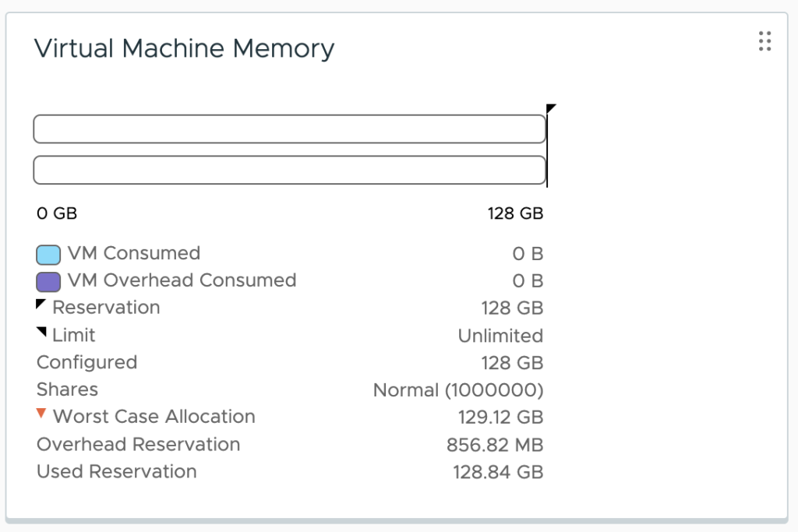Click the light blue VM Consumed swatch
Image resolution: width=798 pixels, height=532 pixels.
point(48,255)
